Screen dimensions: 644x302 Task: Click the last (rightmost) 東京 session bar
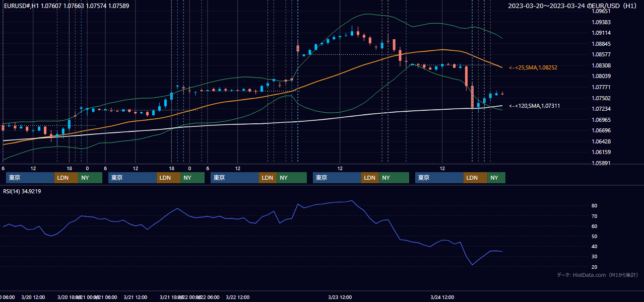point(439,178)
